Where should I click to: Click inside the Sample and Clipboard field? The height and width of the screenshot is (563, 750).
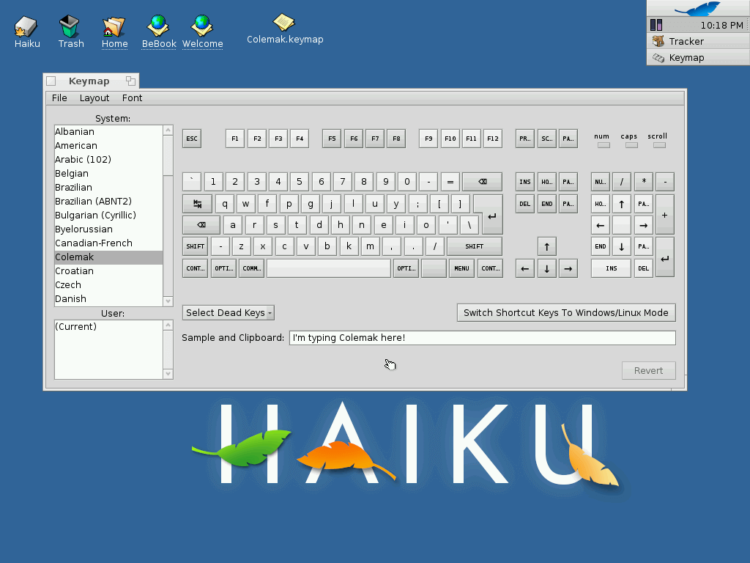482,338
